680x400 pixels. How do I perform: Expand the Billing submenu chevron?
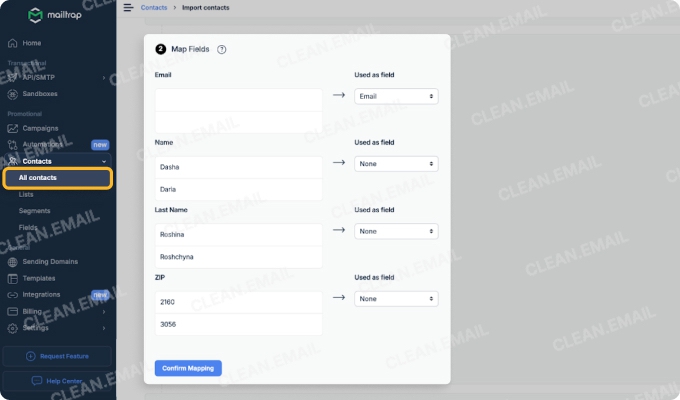[x=104, y=312]
